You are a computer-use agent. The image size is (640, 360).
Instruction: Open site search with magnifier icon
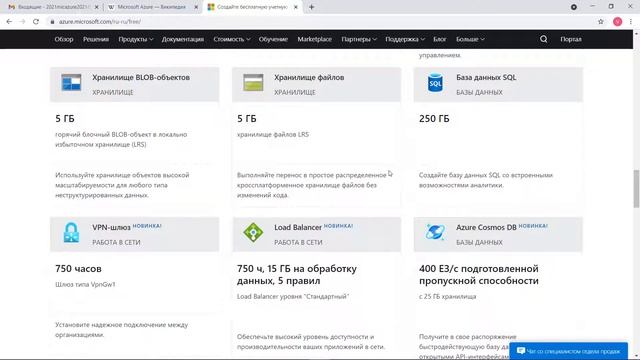[544, 39]
